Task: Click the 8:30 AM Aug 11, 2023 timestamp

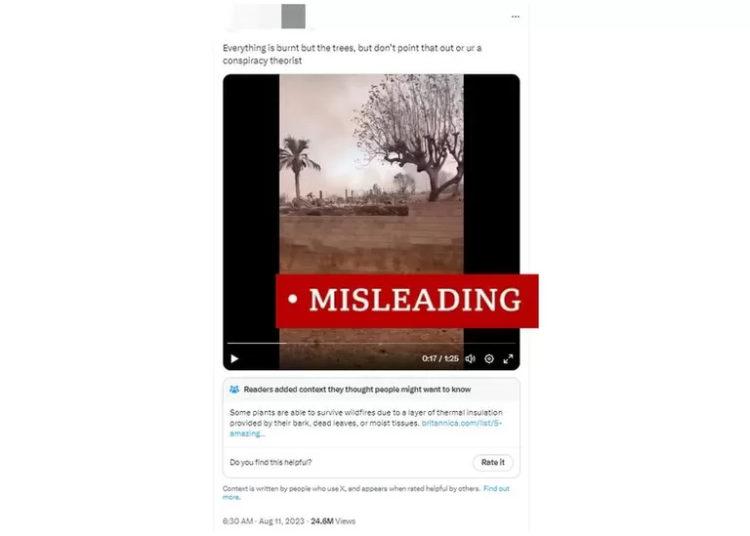Action: click(263, 521)
